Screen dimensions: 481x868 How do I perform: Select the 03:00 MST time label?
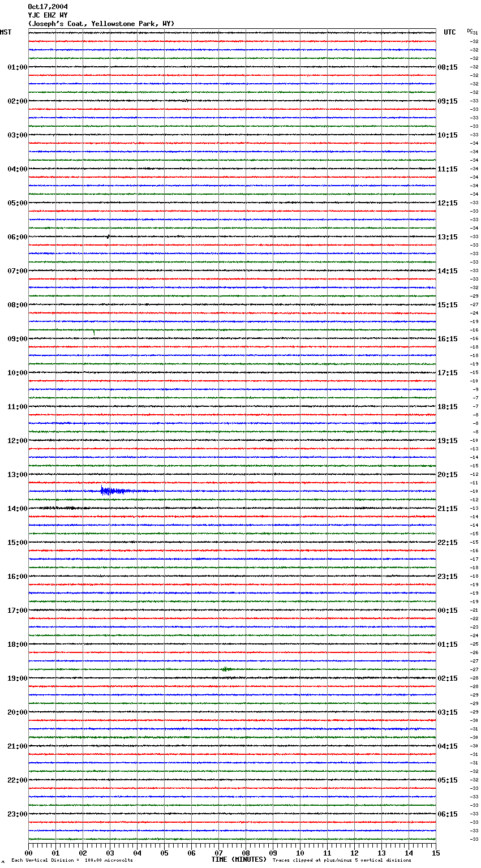[17, 135]
